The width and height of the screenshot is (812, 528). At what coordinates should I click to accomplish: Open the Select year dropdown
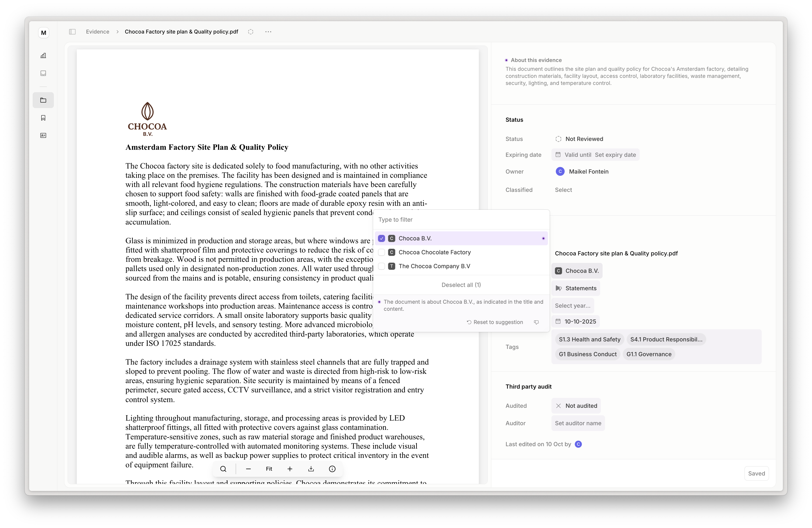click(x=573, y=306)
